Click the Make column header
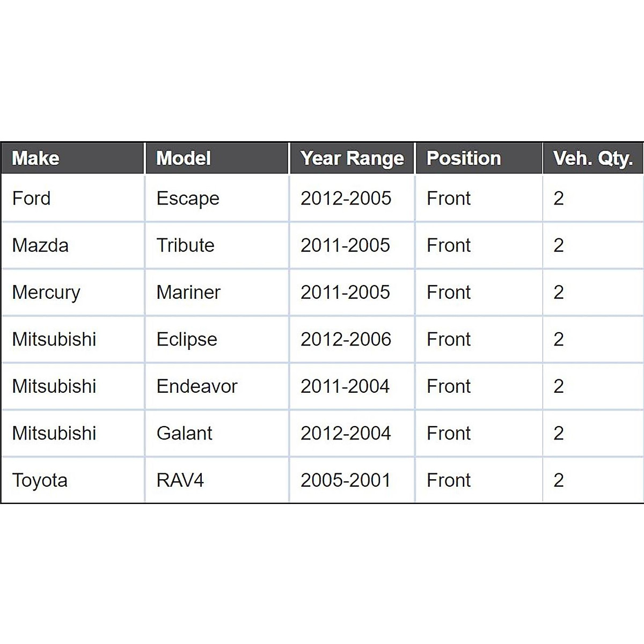The image size is (644, 644). [x=36, y=158]
